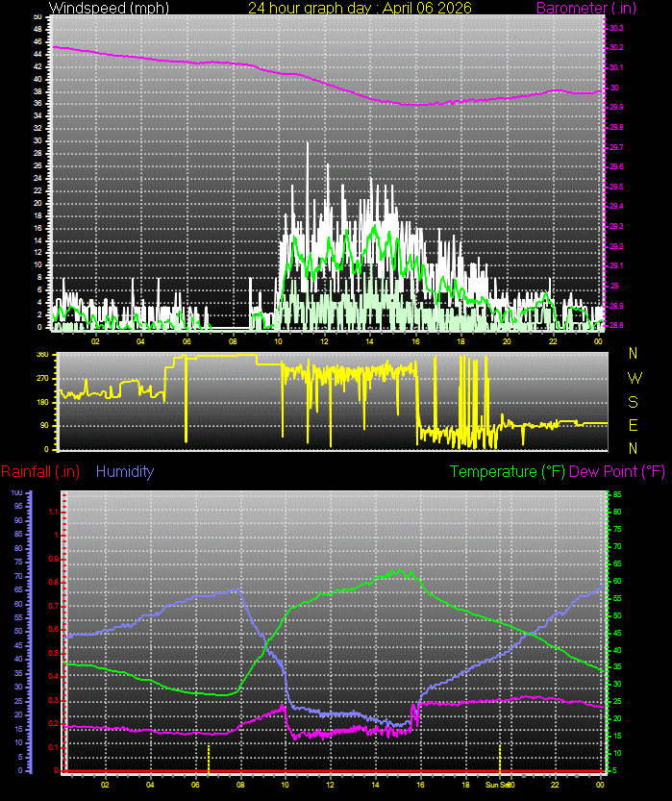Click the "29.5" barometer axis value
Viewport: 672px width, 801px height.
point(616,187)
